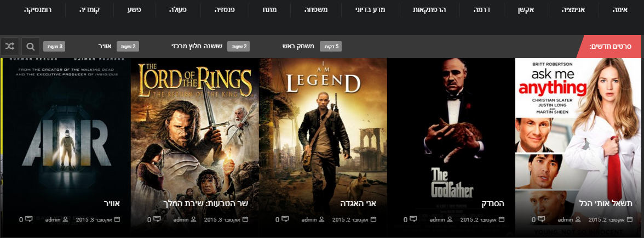Open the אקשן genre menu item

coord(526,9)
